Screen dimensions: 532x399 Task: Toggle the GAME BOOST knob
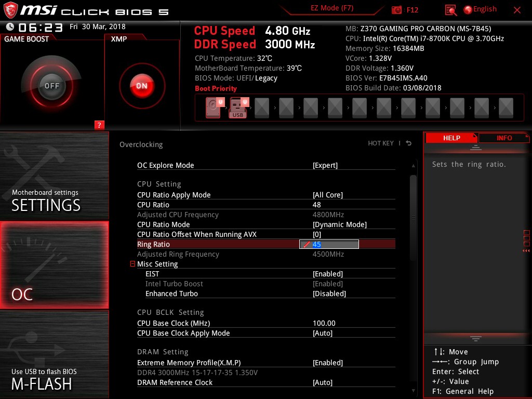point(51,86)
